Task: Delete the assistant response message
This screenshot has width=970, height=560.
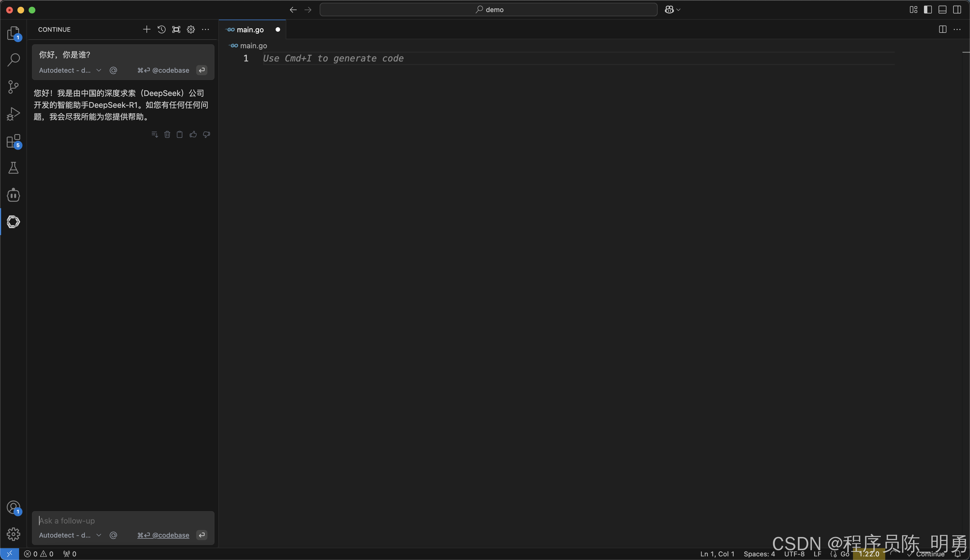Action: 167,134
